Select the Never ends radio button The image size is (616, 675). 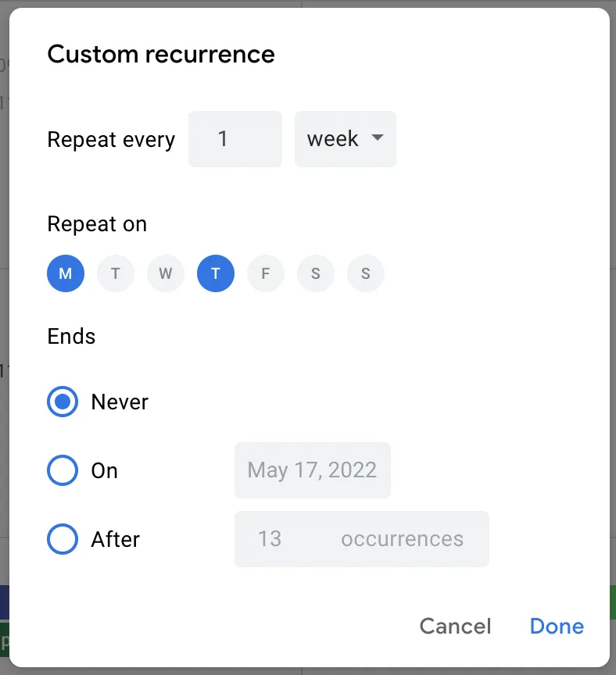point(62,402)
